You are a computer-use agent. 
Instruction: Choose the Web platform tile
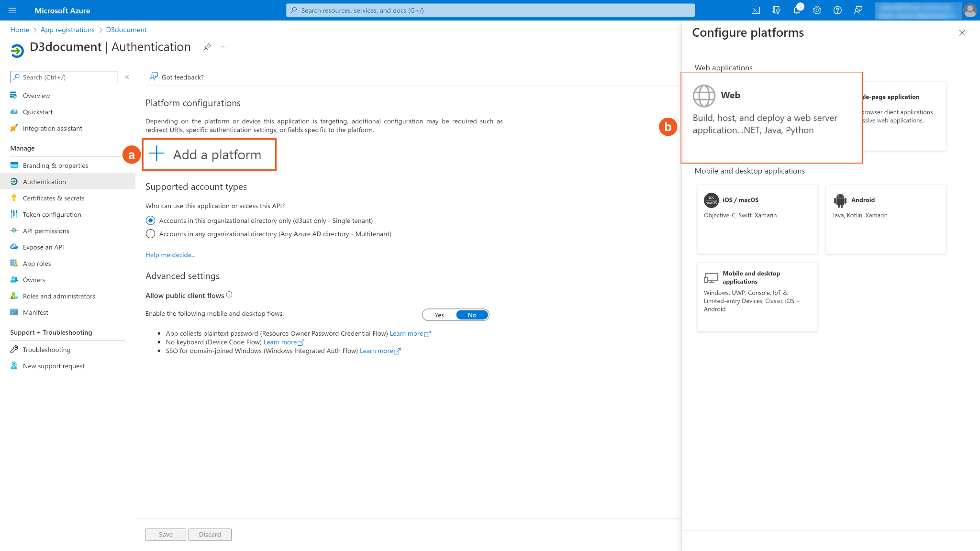(771, 117)
